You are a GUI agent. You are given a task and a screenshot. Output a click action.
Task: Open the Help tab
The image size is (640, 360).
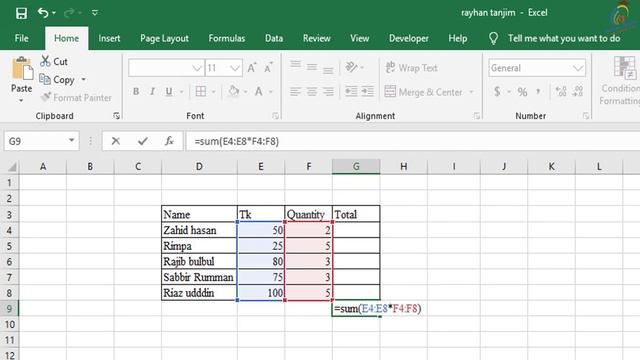point(458,38)
